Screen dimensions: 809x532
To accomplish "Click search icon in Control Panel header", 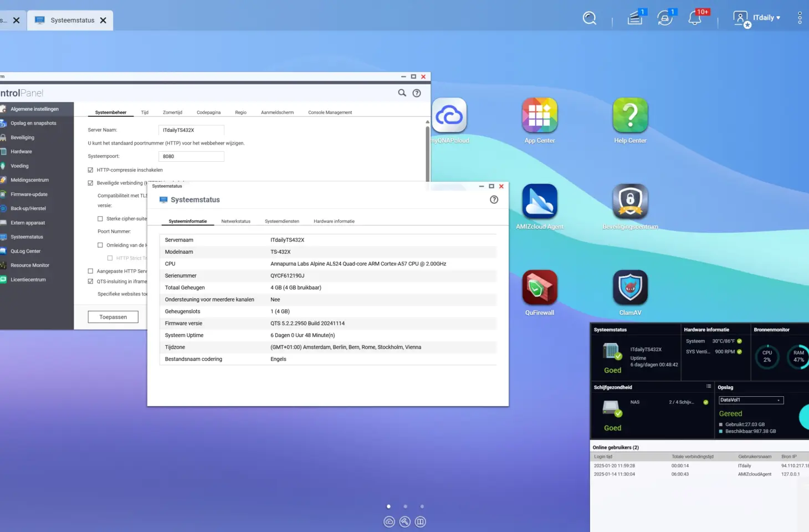I will (x=402, y=93).
